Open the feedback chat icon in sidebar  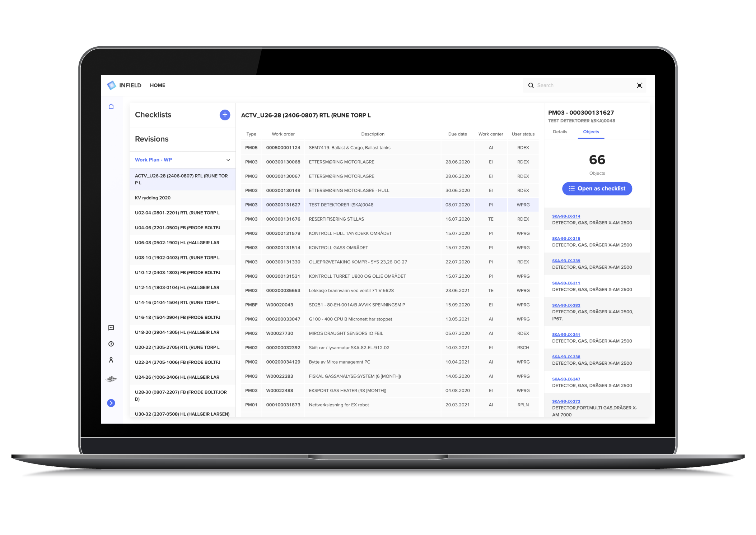(x=111, y=328)
